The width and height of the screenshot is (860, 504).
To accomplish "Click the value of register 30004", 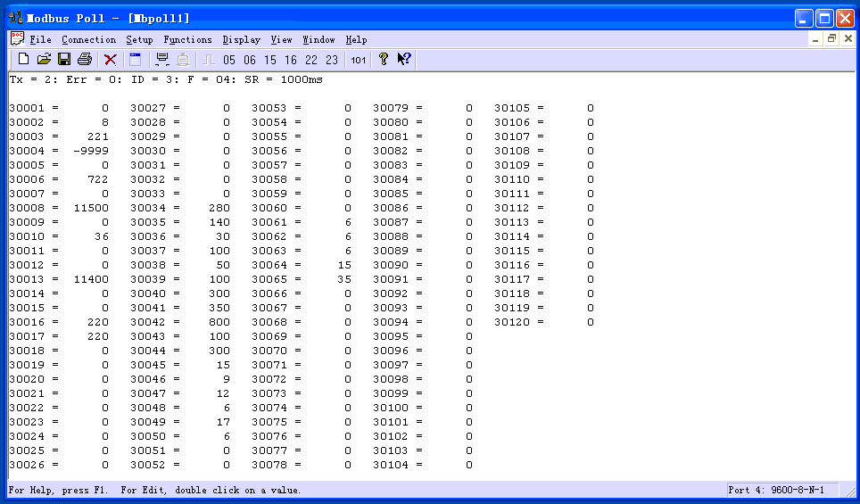I will [91, 151].
